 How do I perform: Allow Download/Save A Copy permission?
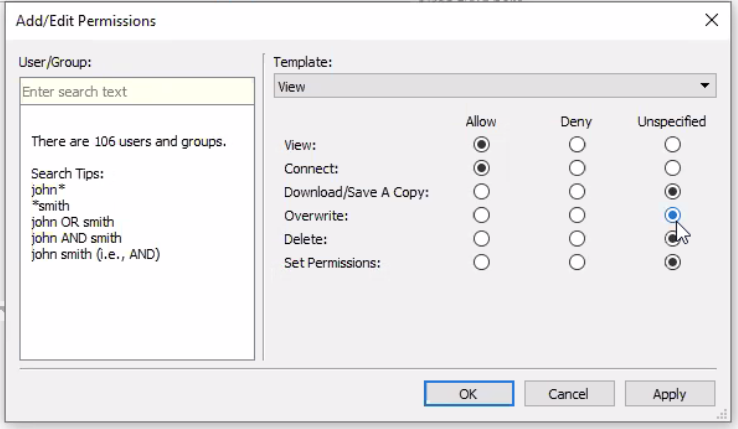[x=482, y=191]
